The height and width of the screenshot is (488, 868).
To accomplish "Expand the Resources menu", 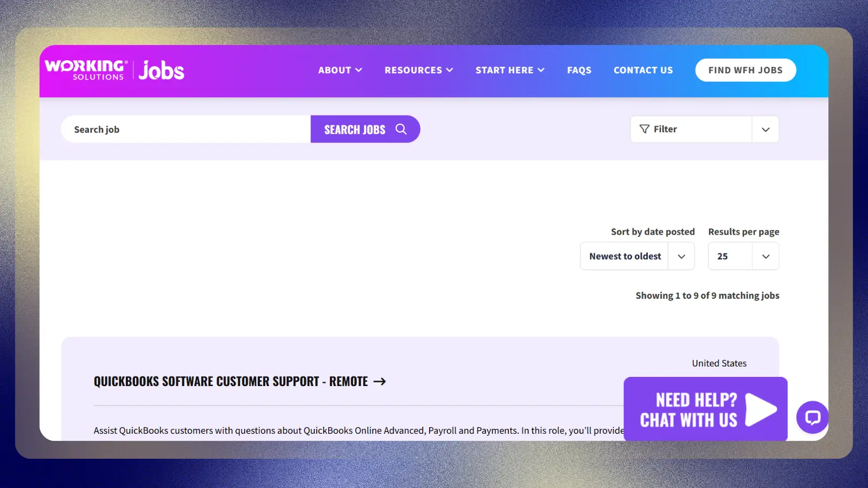I will [x=419, y=70].
